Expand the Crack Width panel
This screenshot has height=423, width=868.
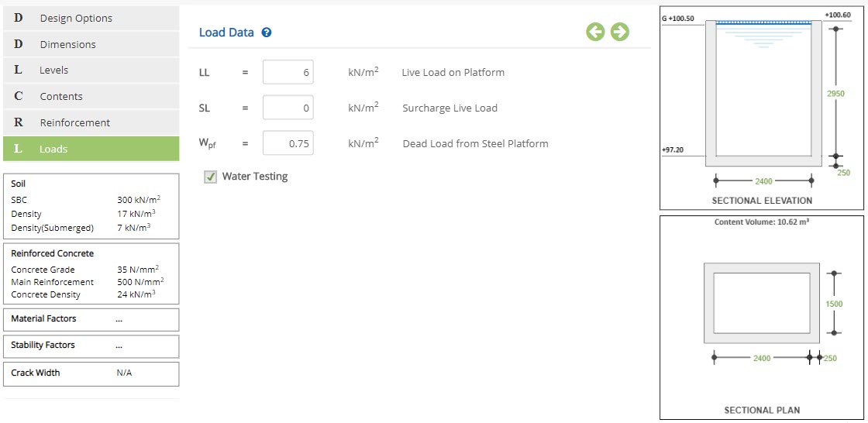click(91, 373)
